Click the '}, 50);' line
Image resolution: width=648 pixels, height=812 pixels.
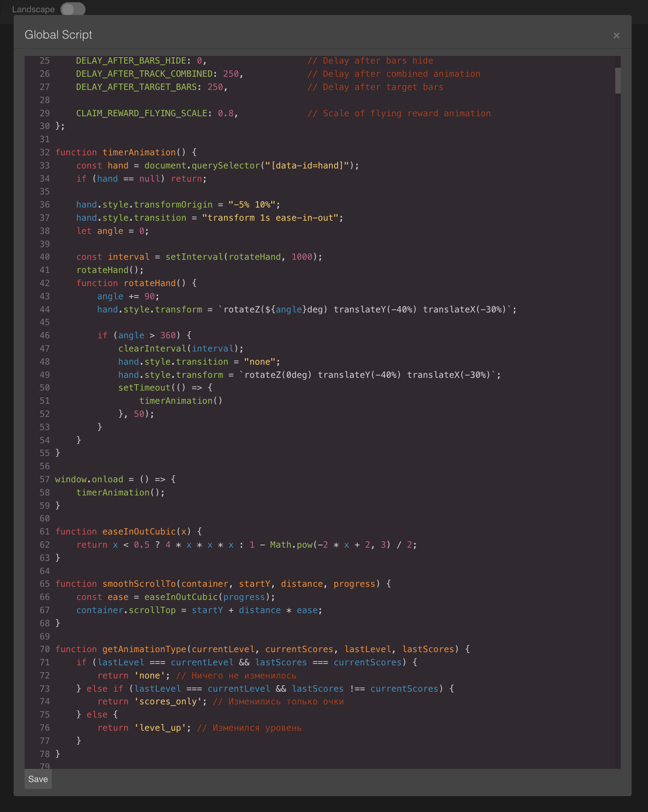coord(136,414)
